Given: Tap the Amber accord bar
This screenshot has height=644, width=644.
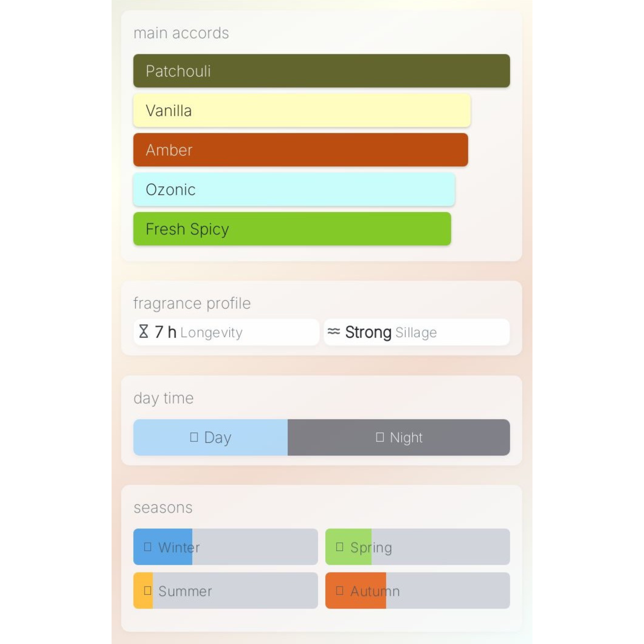Looking at the screenshot, I should pyautogui.click(x=300, y=150).
